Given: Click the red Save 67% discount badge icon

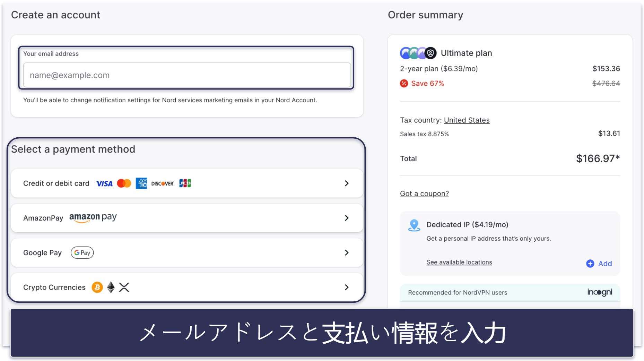Looking at the screenshot, I should tap(404, 83).
